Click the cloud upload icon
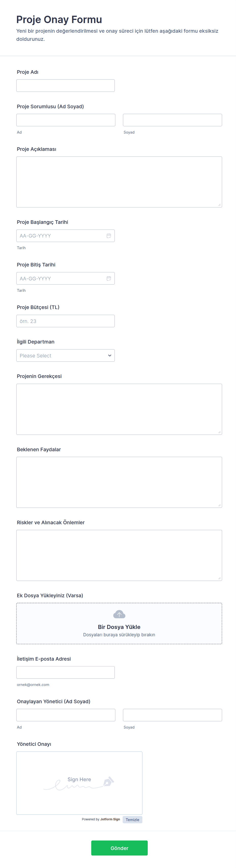Image resolution: width=236 pixels, height=868 pixels. [x=119, y=614]
